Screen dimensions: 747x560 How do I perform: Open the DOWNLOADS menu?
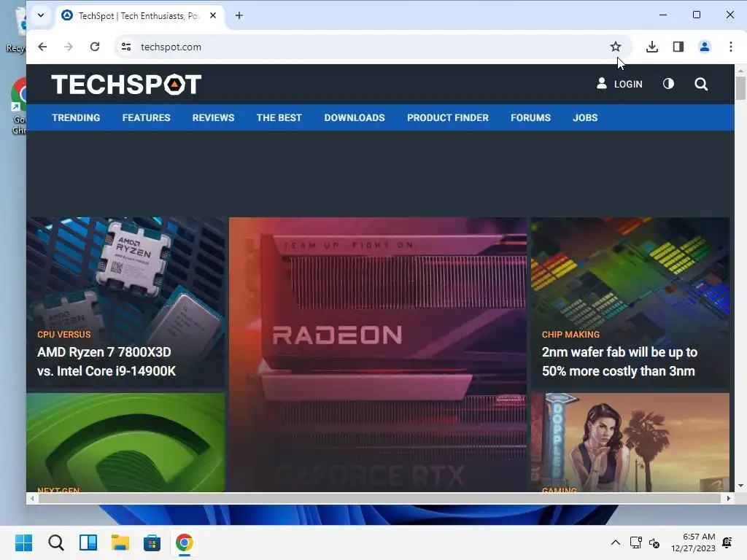coord(355,117)
